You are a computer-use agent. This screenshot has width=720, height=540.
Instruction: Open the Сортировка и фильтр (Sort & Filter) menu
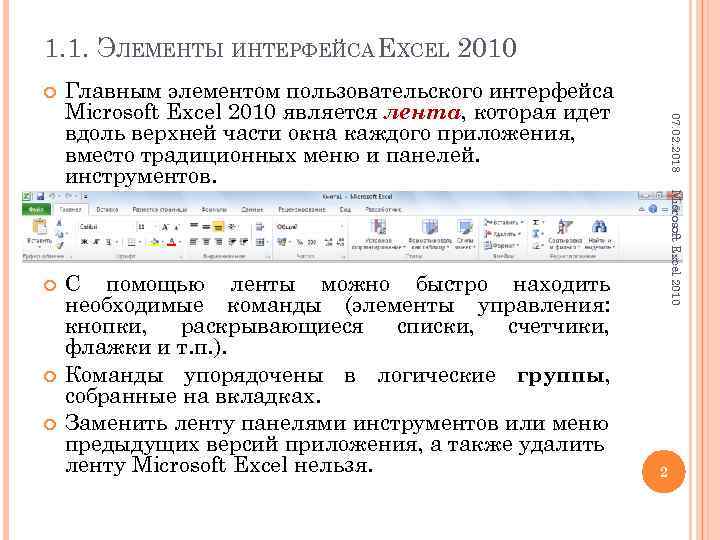pos(565,235)
